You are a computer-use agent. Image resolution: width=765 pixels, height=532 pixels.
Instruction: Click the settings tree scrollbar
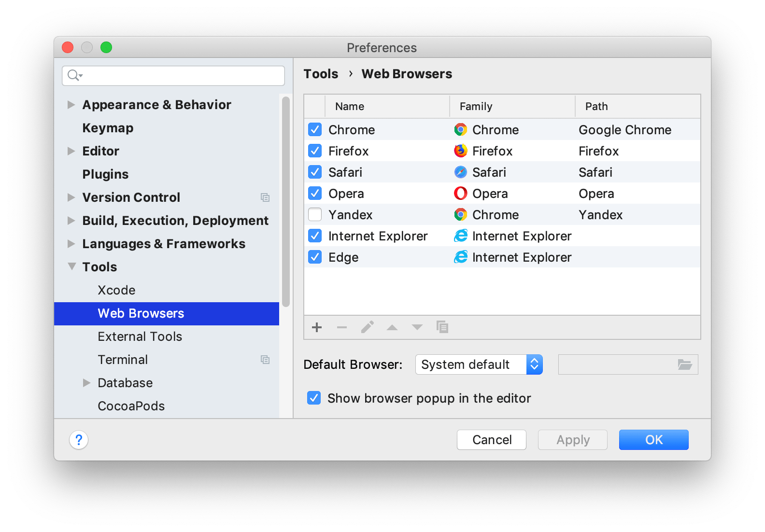click(286, 202)
